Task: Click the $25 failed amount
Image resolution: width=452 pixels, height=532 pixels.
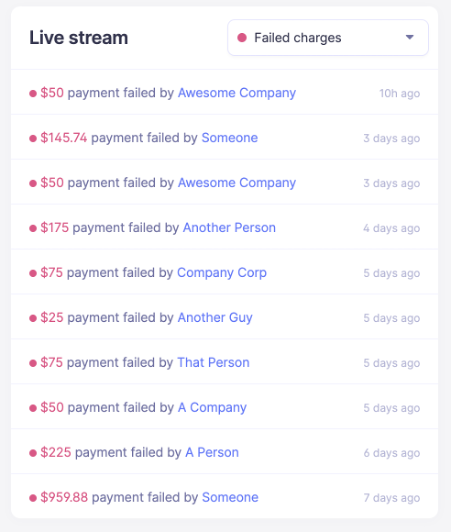Action: (x=52, y=318)
